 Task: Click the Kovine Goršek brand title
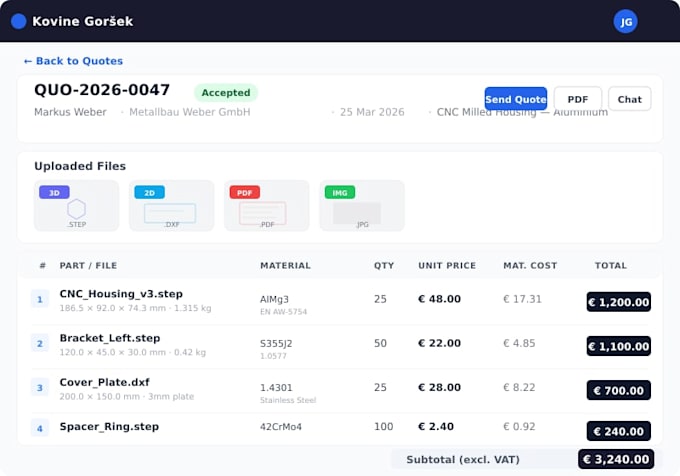click(x=83, y=21)
